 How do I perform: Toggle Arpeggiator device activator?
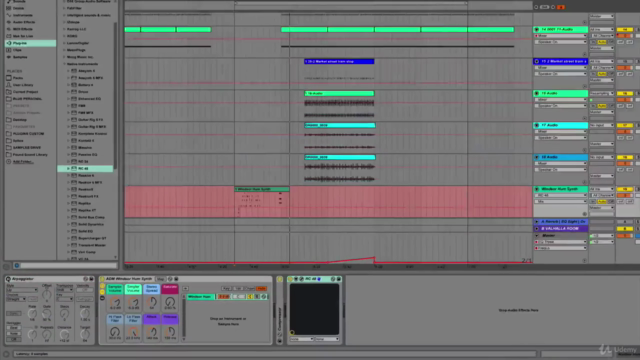8,279
